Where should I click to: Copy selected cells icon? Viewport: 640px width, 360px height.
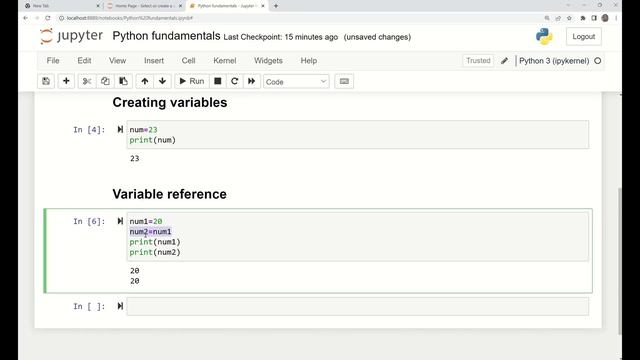[x=105, y=81]
